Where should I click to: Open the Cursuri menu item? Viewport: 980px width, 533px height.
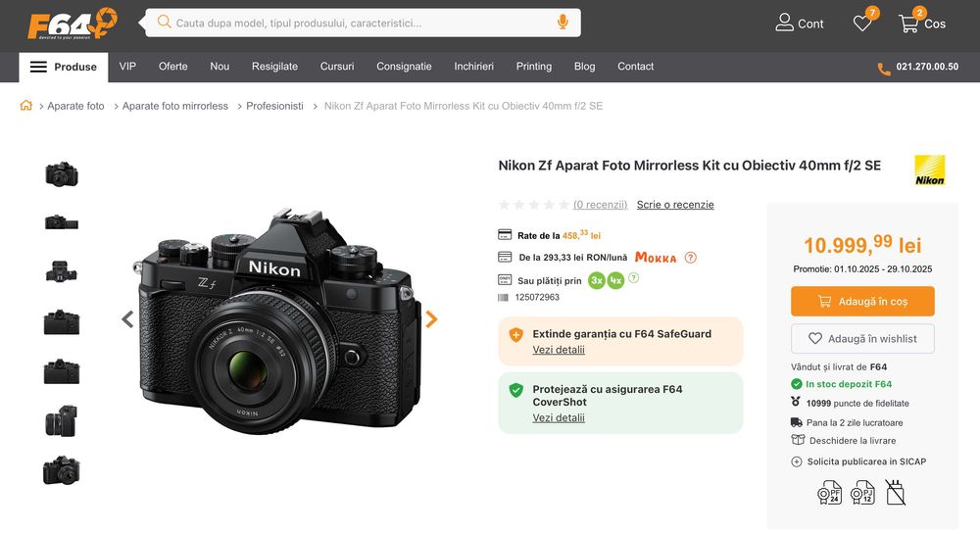pyautogui.click(x=337, y=67)
